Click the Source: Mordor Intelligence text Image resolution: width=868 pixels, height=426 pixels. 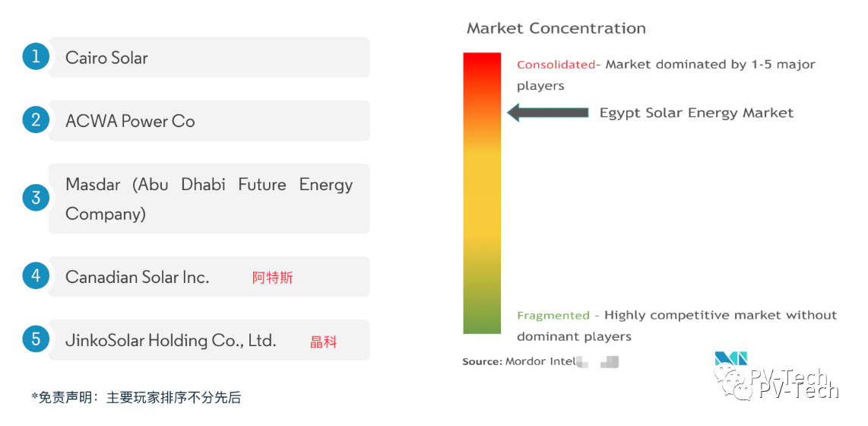[x=519, y=361]
